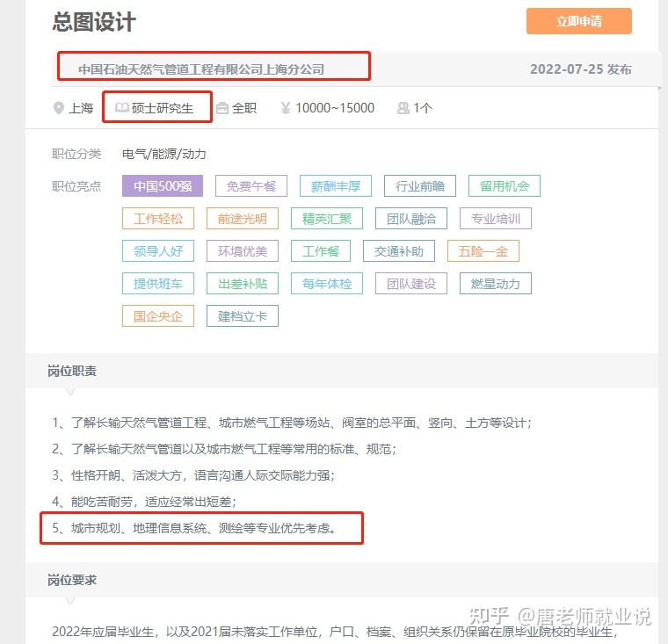
Task: Click the 电气/能源/动力 category text
Action: pyautogui.click(x=164, y=154)
